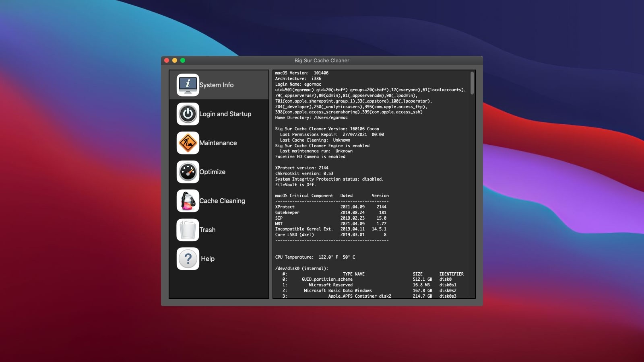Switch to Login and Startup section
644x362 pixels.
tap(225, 114)
